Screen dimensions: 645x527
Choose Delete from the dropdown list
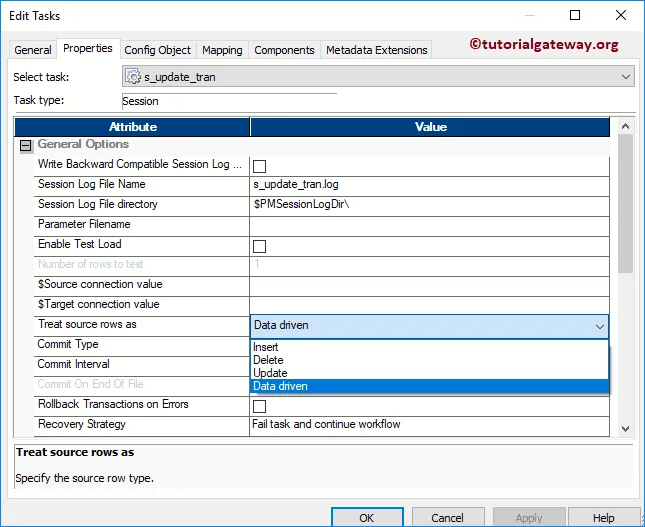coord(429,360)
